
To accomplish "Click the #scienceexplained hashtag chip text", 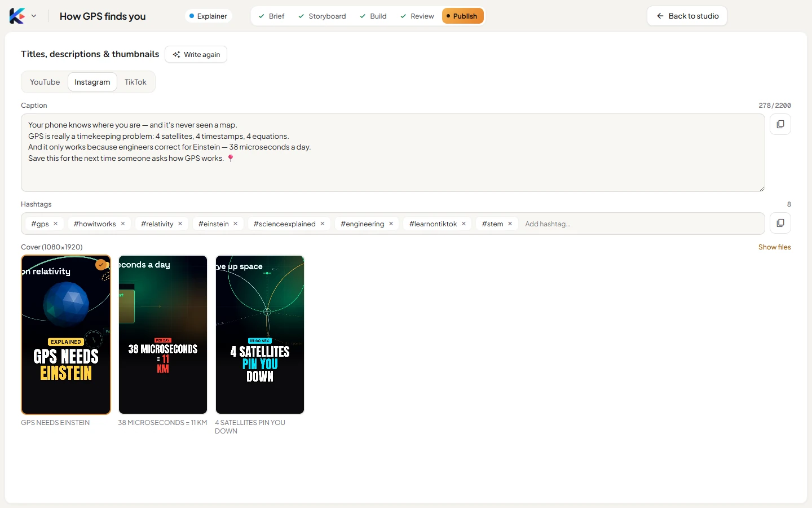I will (x=285, y=224).
